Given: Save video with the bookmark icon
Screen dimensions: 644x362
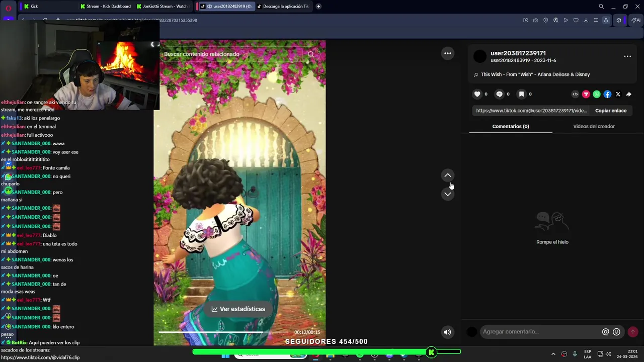Looking at the screenshot, I should pos(521,94).
